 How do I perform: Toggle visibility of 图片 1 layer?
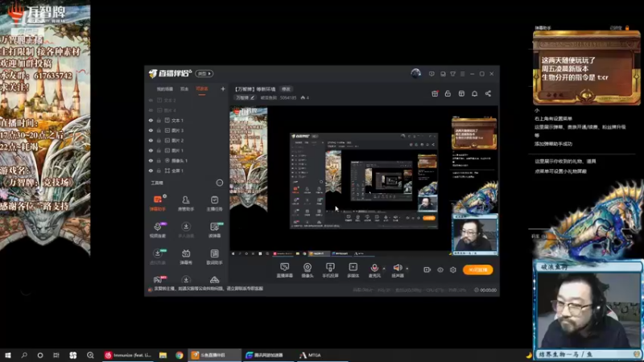(151, 150)
